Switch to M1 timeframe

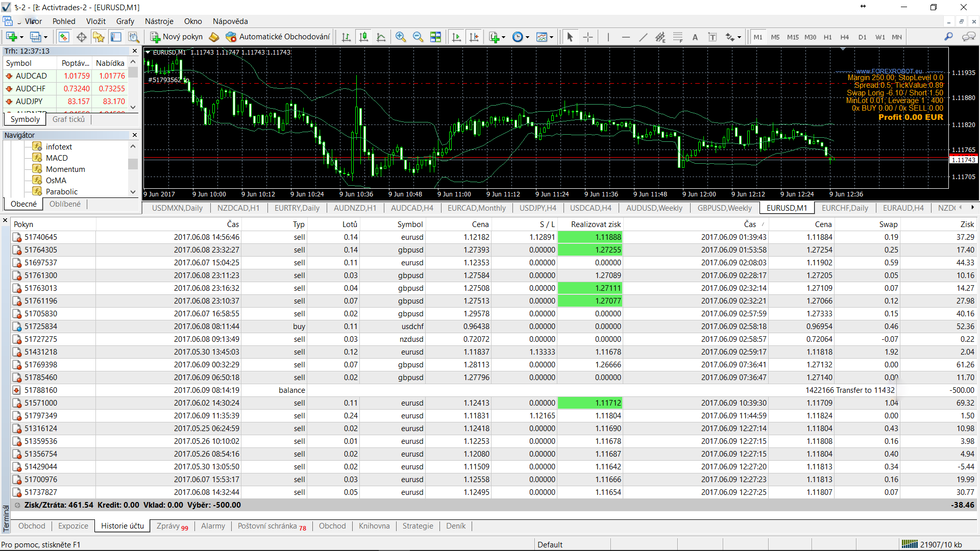pos(758,37)
